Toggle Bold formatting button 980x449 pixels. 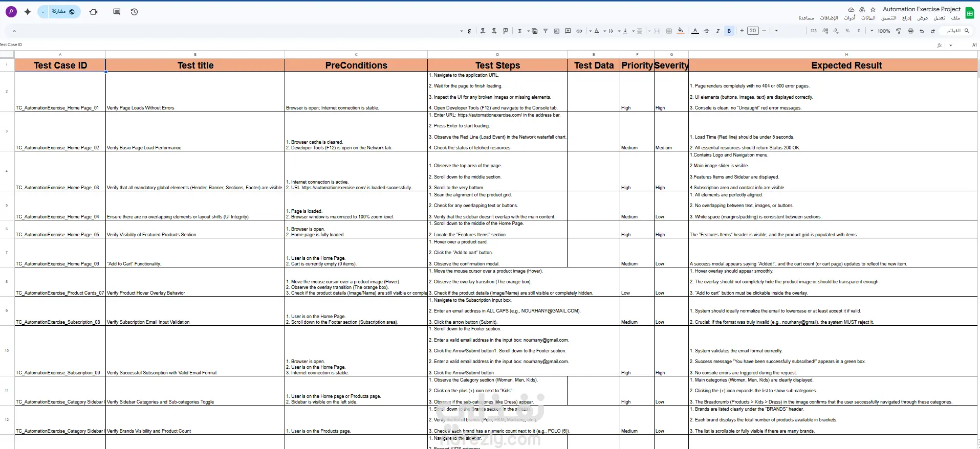coord(729,31)
